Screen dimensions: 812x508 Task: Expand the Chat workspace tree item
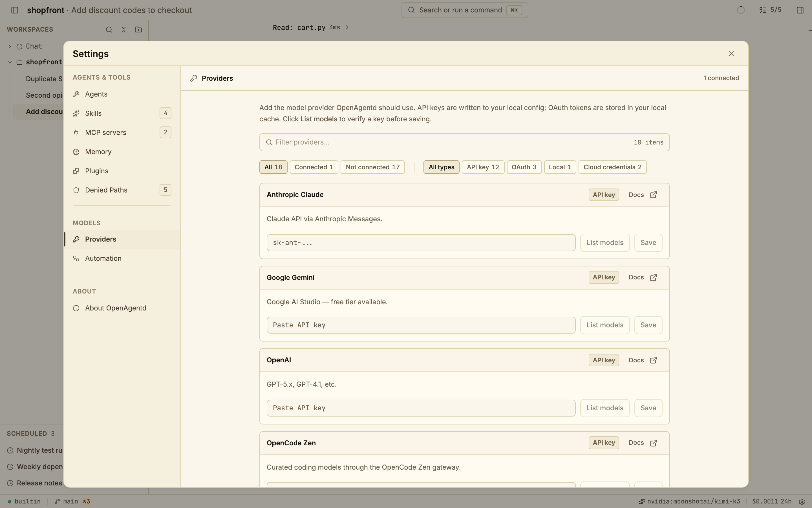click(10, 46)
